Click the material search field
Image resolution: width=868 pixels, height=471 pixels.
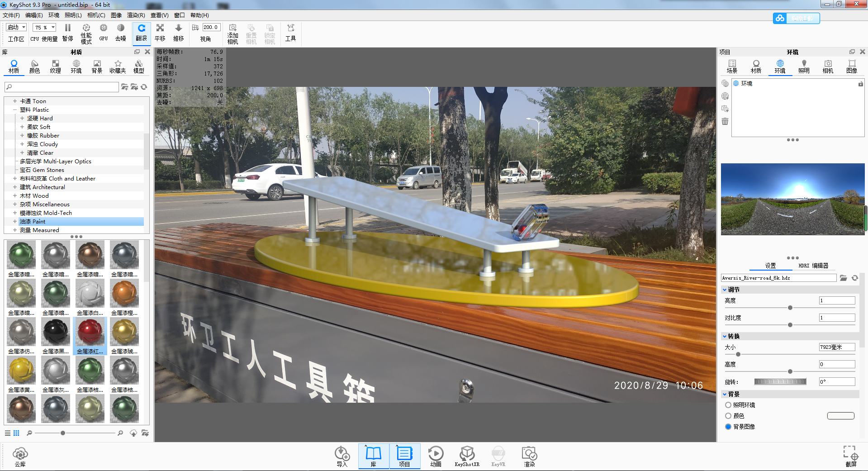click(62, 87)
